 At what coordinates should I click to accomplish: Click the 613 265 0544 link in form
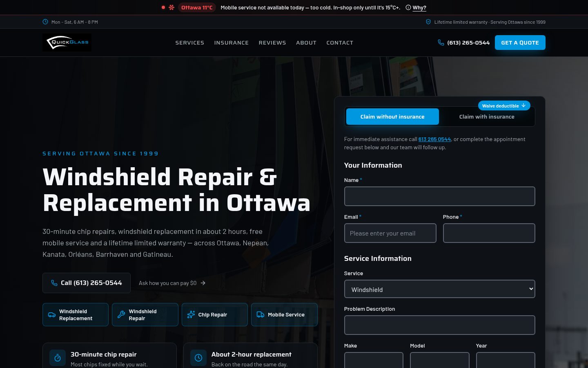(434, 139)
